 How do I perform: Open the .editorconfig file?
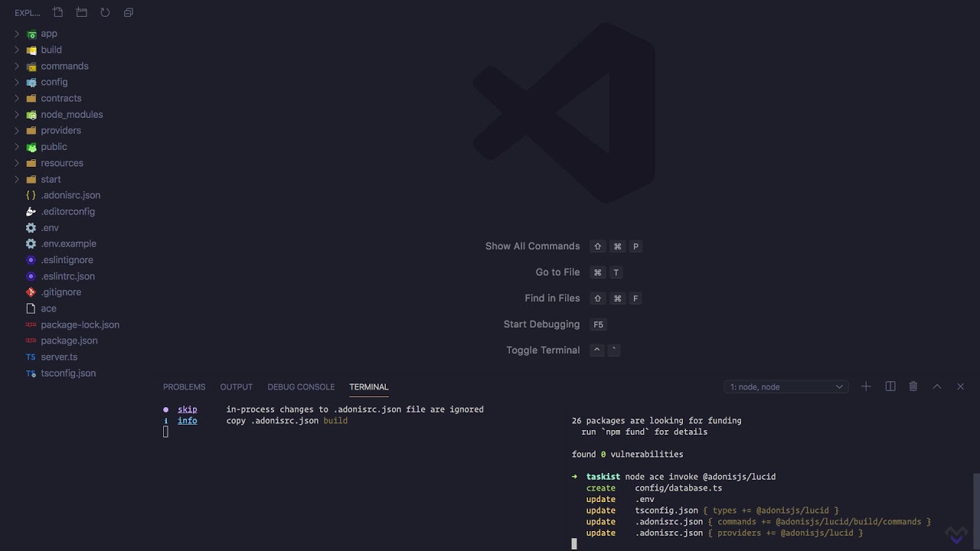(x=67, y=211)
